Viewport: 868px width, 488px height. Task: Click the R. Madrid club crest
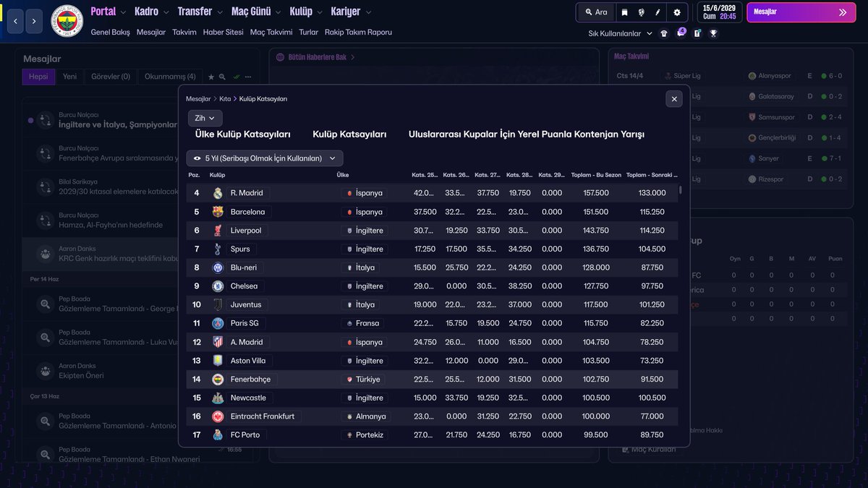point(218,193)
